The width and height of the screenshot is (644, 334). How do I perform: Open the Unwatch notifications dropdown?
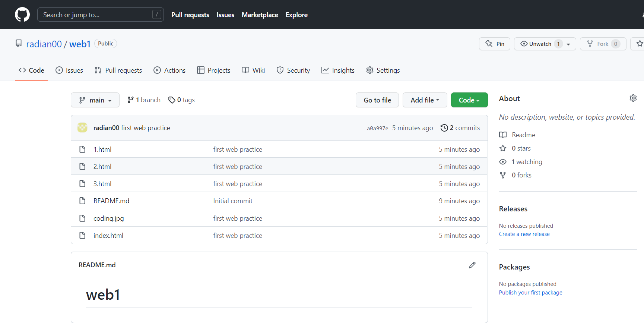tap(545, 44)
